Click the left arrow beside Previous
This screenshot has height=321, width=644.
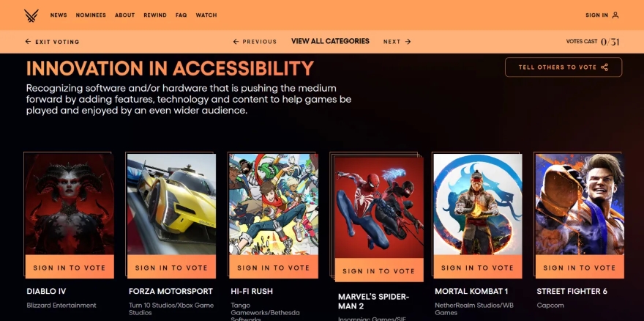(x=236, y=42)
